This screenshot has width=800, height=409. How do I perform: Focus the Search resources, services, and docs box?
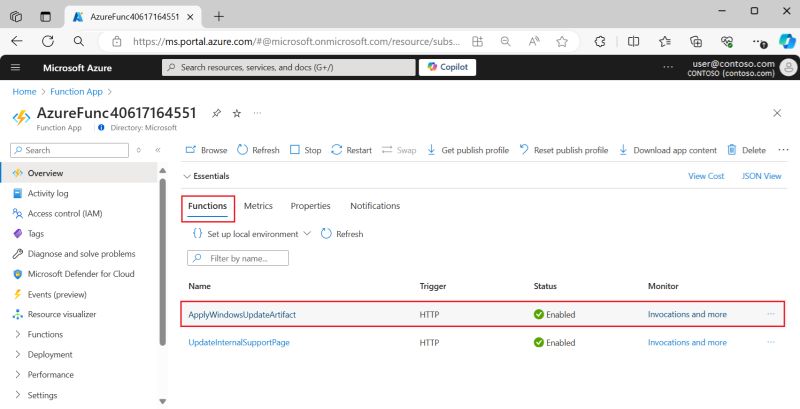click(x=289, y=67)
